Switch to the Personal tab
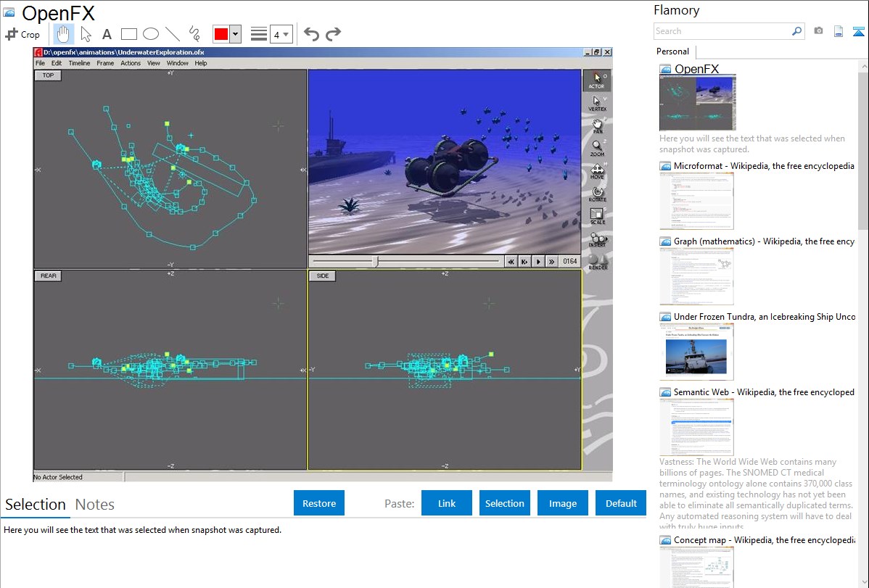 (x=672, y=51)
